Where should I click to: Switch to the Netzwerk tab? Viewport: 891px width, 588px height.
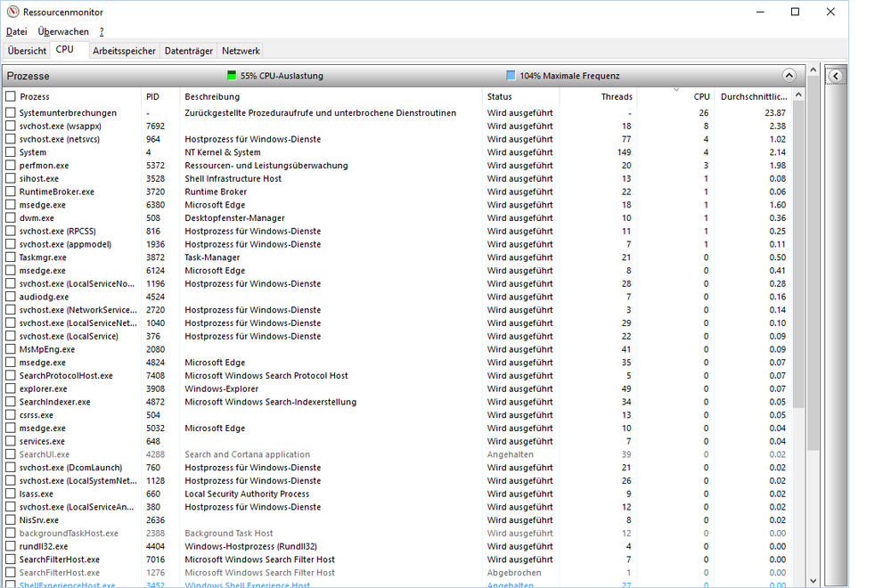pyautogui.click(x=241, y=51)
